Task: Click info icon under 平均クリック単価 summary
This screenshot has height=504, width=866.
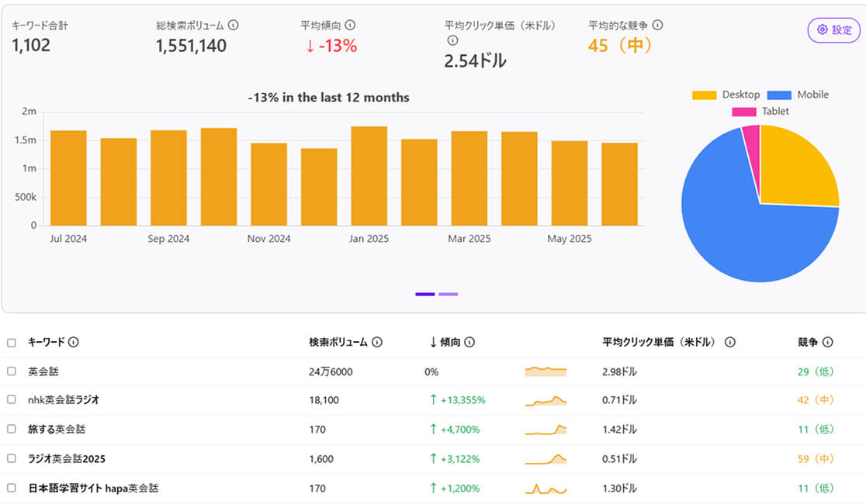Action: click(x=452, y=40)
